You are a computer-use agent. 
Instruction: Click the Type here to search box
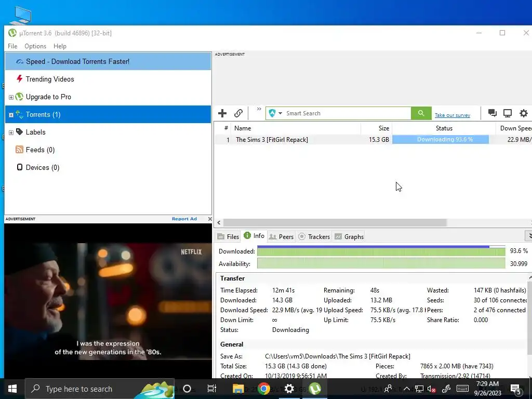click(100, 389)
